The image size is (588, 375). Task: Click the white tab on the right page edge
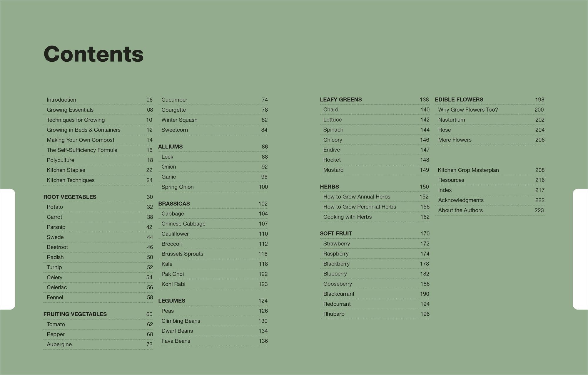coord(580,249)
